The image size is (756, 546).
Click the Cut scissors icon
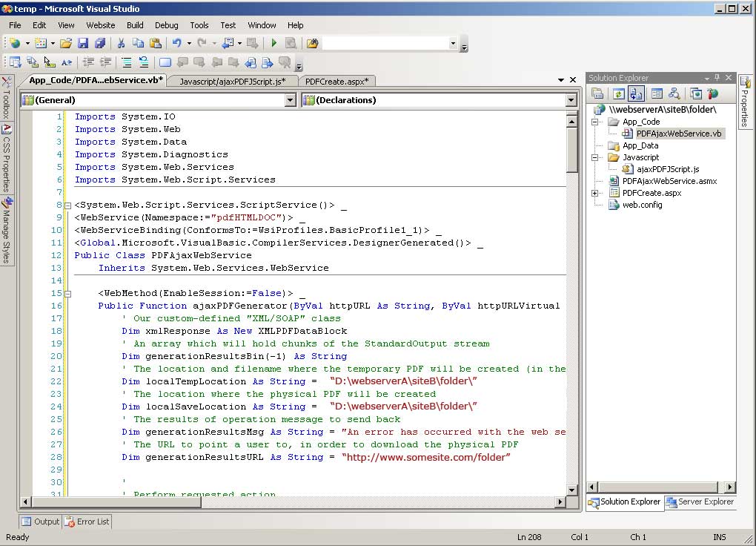121,44
